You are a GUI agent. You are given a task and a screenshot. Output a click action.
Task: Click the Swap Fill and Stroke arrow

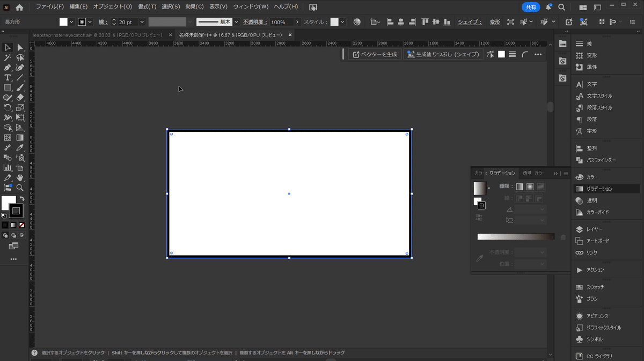22,199
